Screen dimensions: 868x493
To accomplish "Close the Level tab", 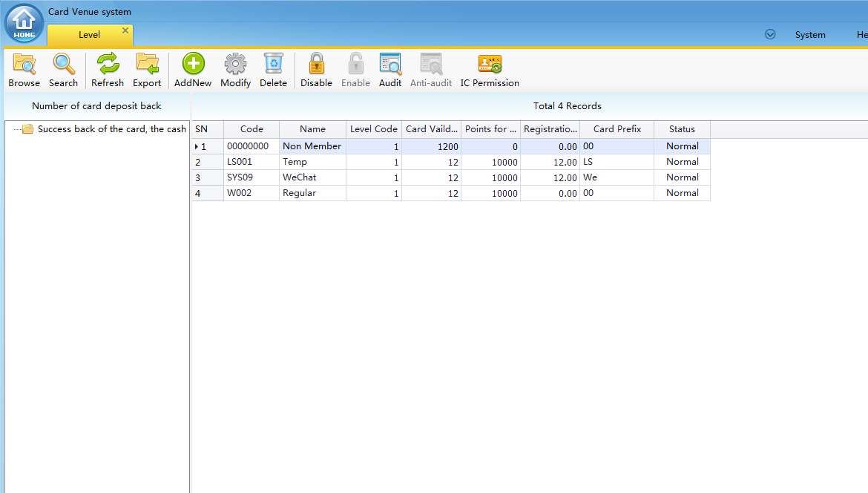I will coord(125,30).
